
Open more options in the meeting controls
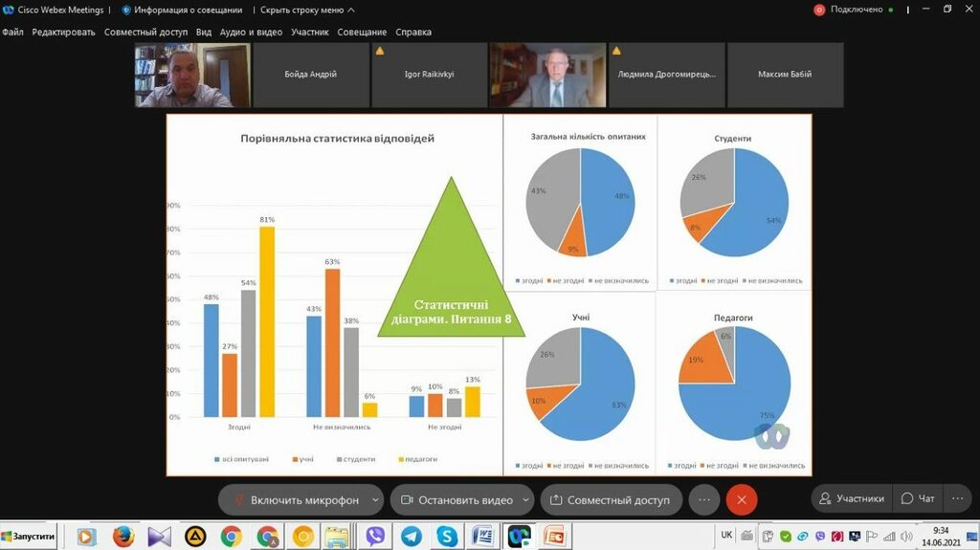pos(704,499)
